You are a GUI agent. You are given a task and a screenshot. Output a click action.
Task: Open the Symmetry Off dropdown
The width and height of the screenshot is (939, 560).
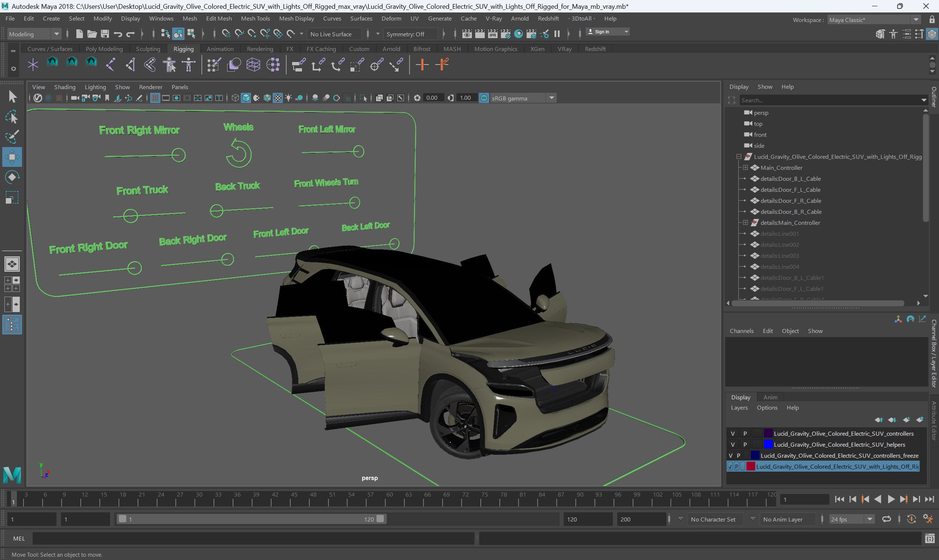coord(411,34)
